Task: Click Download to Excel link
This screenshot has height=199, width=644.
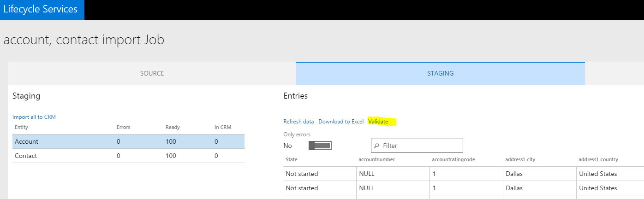Action: pyautogui.click(x=341, y=122)
